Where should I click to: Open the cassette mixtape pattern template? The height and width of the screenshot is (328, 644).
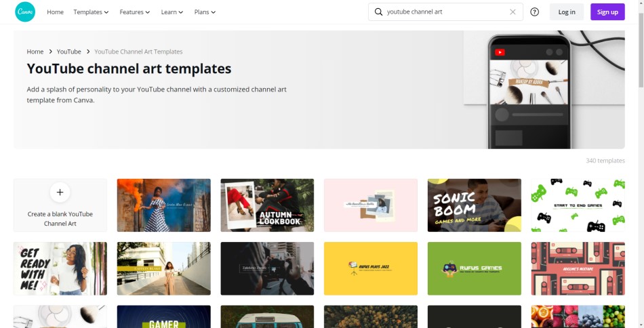point(578,268)
